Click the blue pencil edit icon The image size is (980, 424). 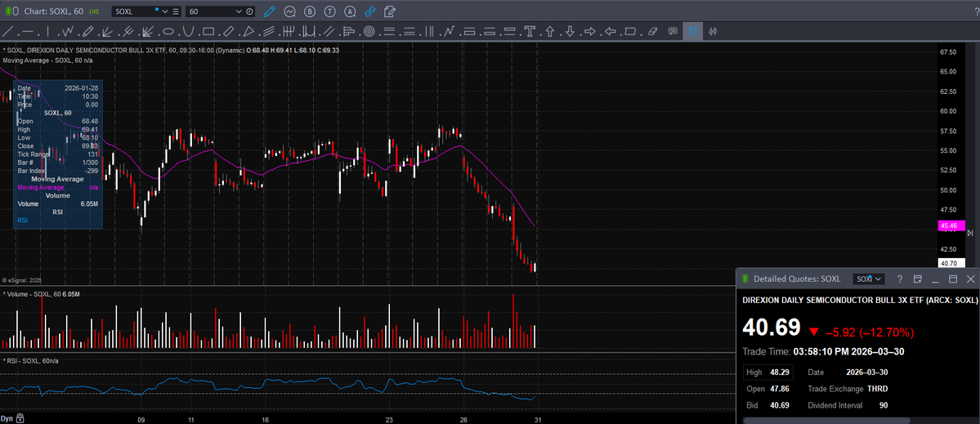click(x=270, y=11)
